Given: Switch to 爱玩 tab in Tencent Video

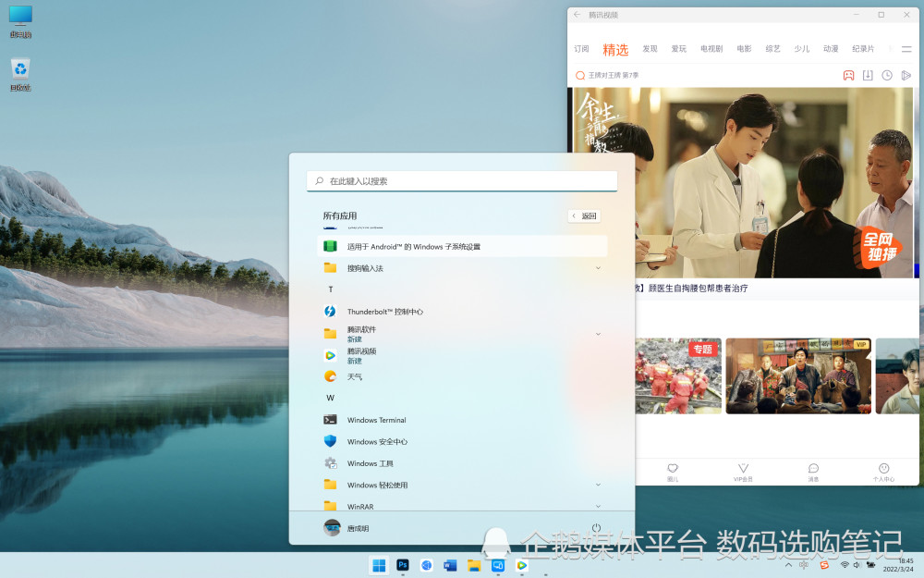Looking at the screenshot, I should [679, 49].
